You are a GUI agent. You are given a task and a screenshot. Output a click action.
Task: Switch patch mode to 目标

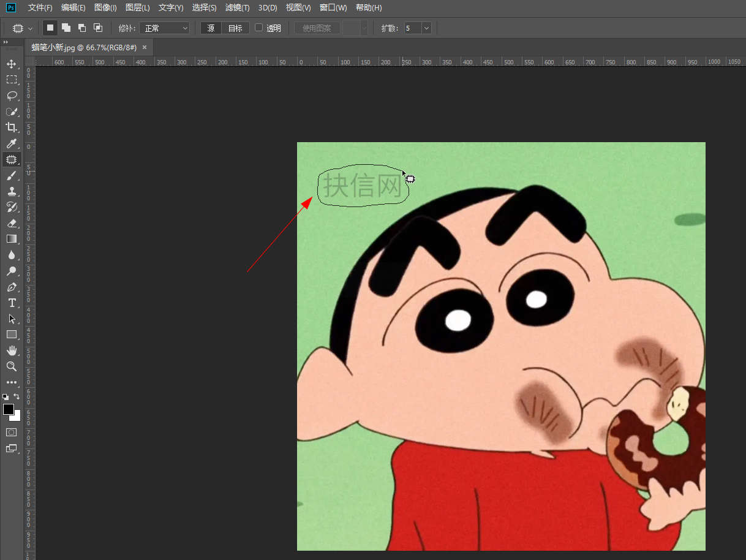click(235, 28)
